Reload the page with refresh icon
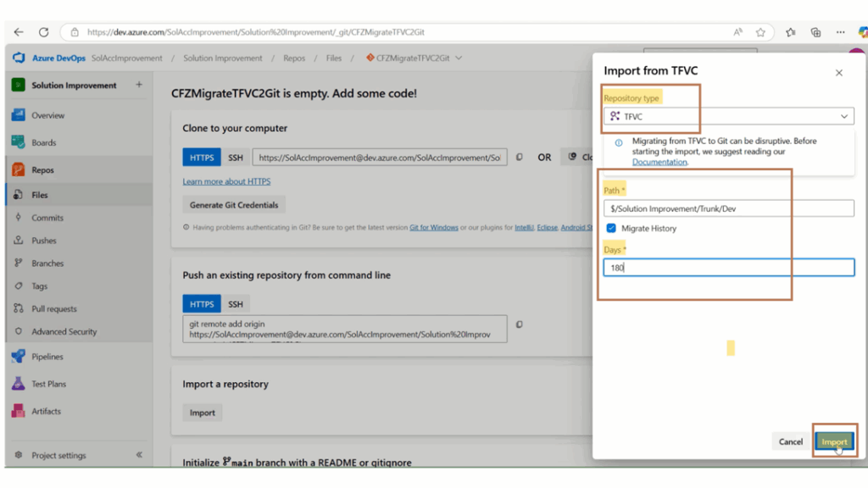868x488 pixels. [44, 32]
